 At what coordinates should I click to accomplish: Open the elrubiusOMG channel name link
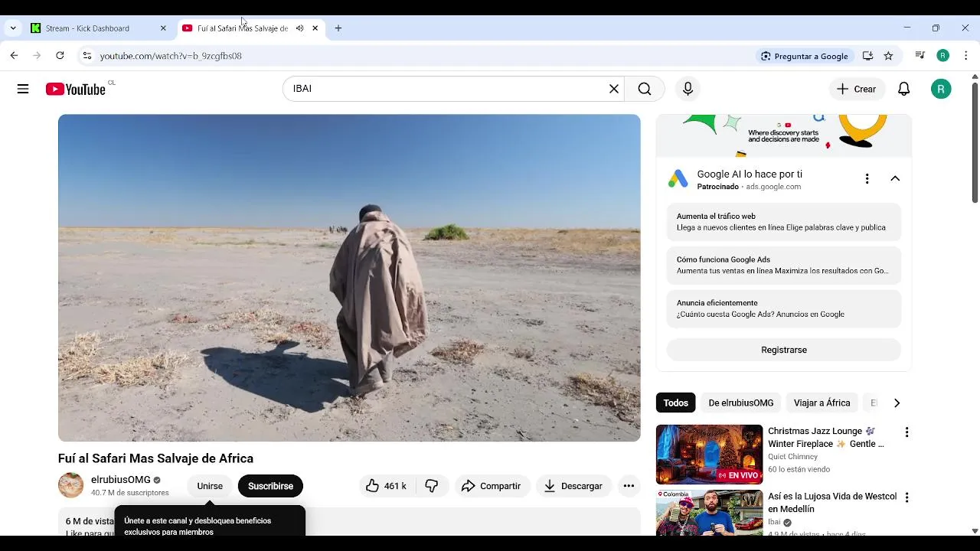(x=121, y=480)
